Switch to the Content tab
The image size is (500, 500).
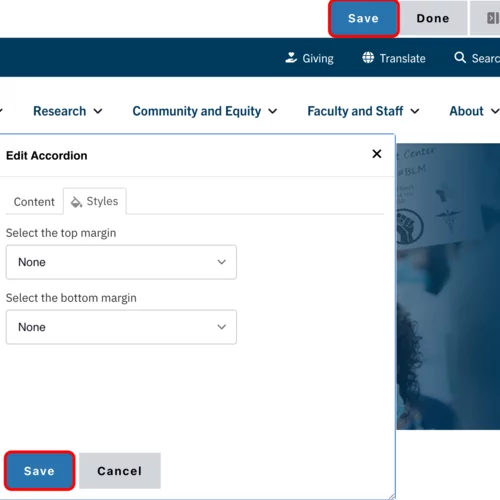tap(34, 202)
